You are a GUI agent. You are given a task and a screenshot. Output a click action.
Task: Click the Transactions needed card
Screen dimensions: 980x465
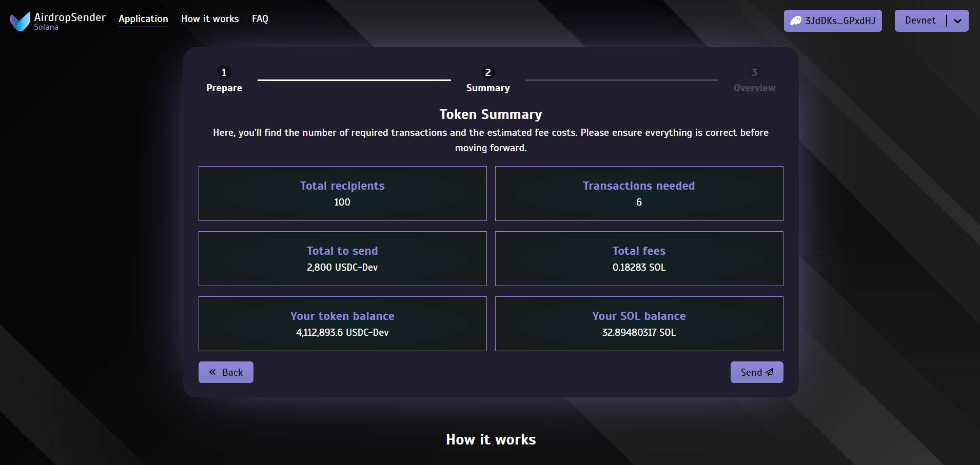[x=639, y=193]
